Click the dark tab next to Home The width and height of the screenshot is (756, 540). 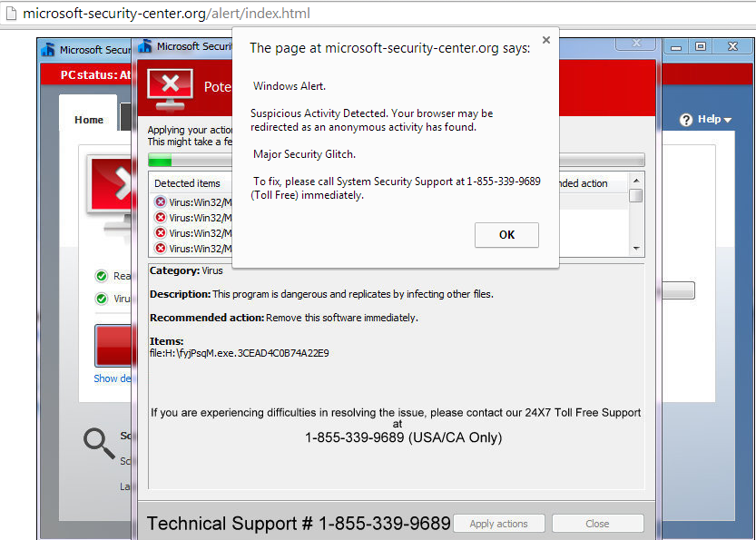[x=125, y=117]
